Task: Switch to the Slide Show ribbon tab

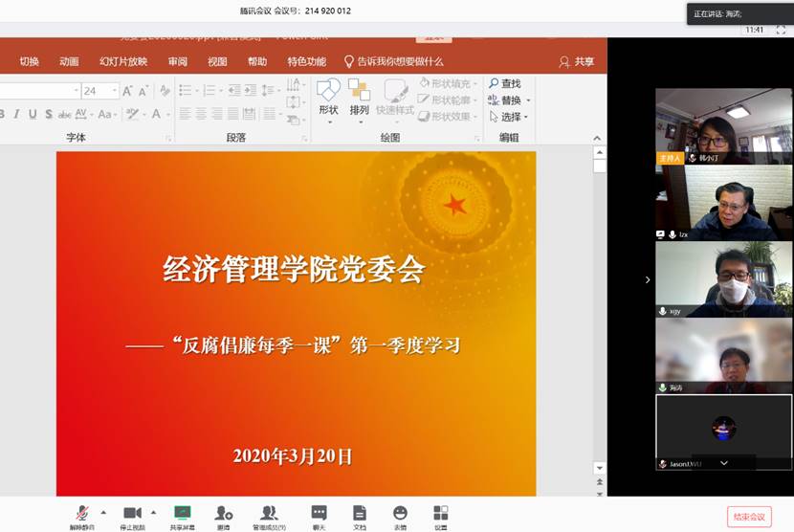Action: tap(123, 62)
